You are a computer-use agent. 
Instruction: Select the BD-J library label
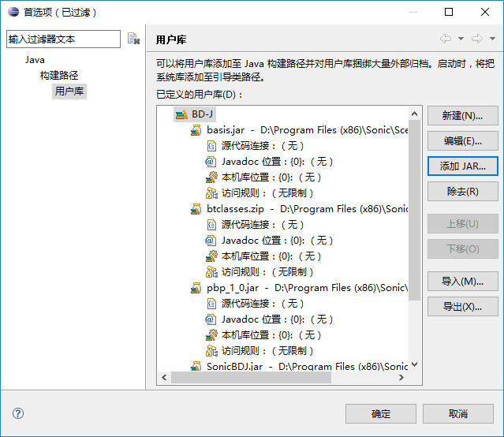[x=202, y=114]
